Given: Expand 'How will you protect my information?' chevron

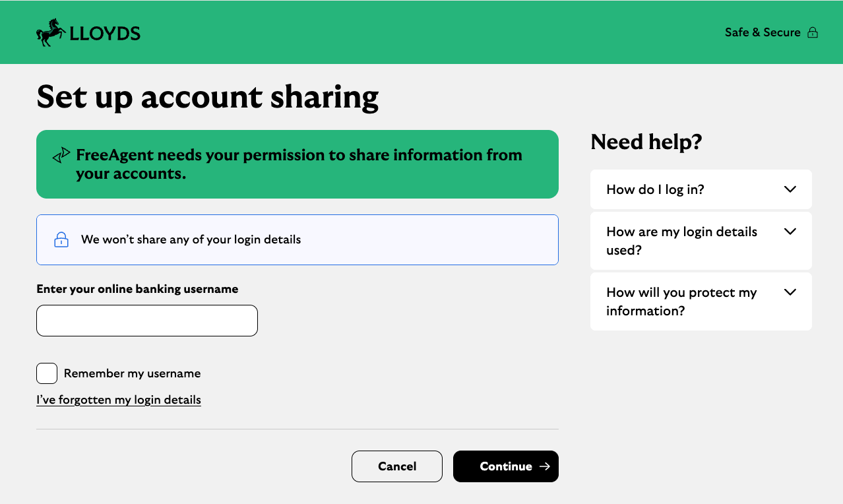Looking at the screenshot, I should (790, 292).
